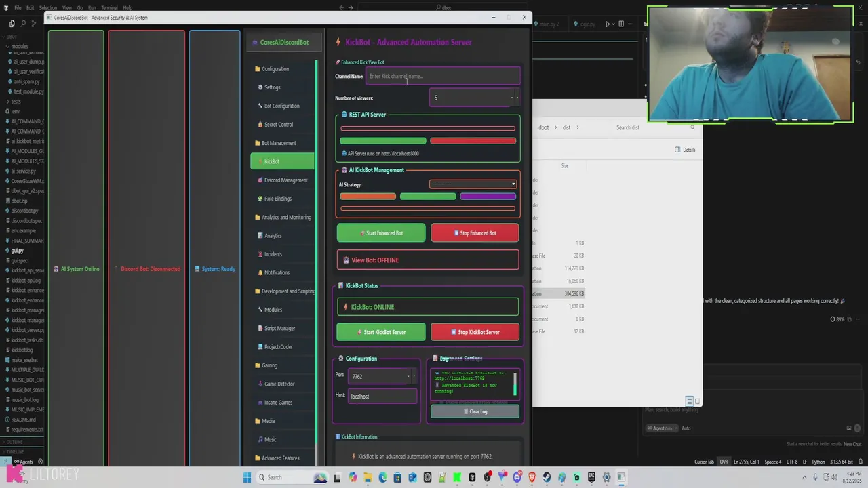868x488 pixels.
Task: Open Help menu in code editor
Action: coord(127,8)
